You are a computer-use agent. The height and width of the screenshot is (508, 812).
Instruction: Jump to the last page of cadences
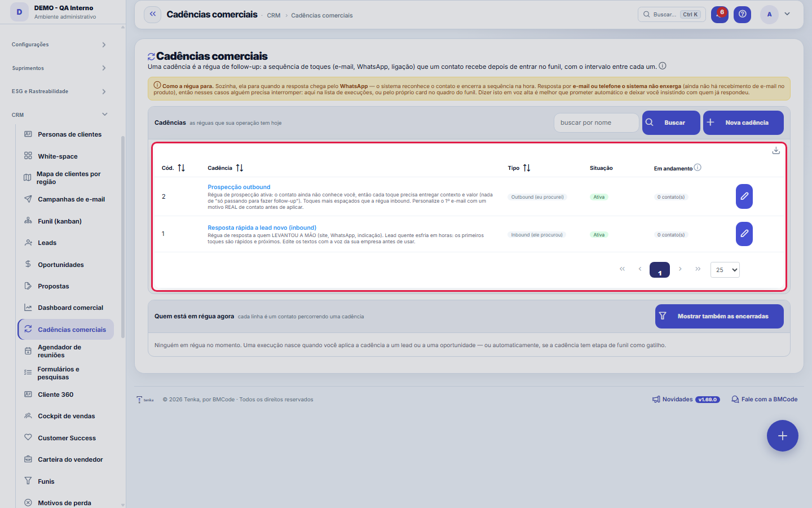click(698, 269)
